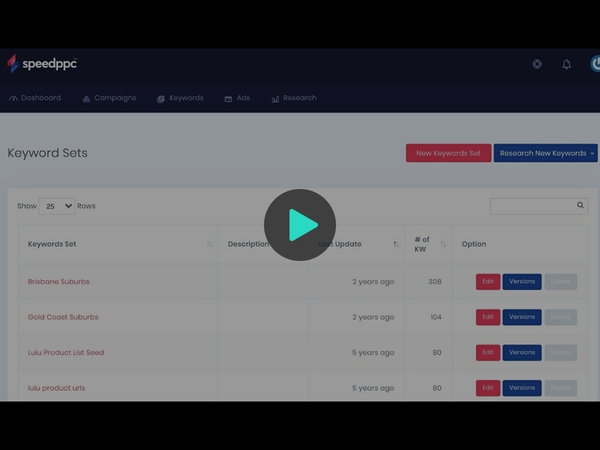
Task: Edit the Brisbane Suburbs row
Action: tap(488, 282)
